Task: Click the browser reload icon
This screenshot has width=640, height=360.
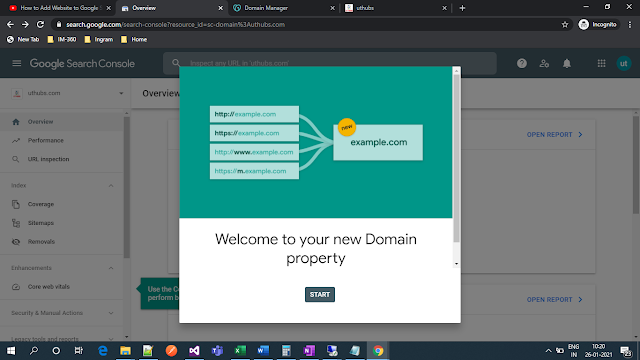Action: [40, 24]
